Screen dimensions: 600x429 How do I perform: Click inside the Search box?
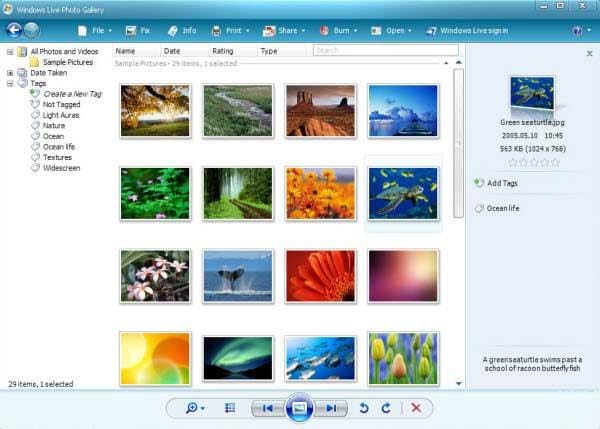pyautogui.click(x=386, y=50)
